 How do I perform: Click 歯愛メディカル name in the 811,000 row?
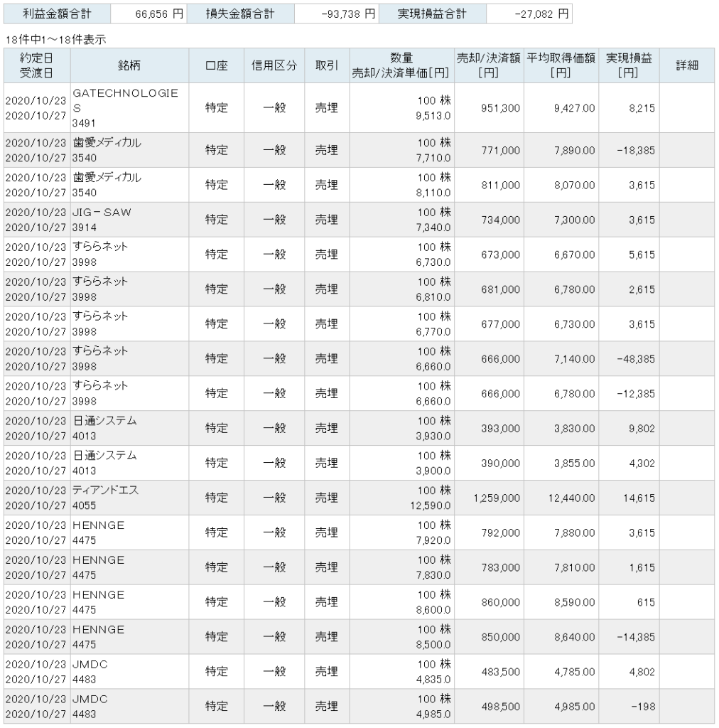107,177
